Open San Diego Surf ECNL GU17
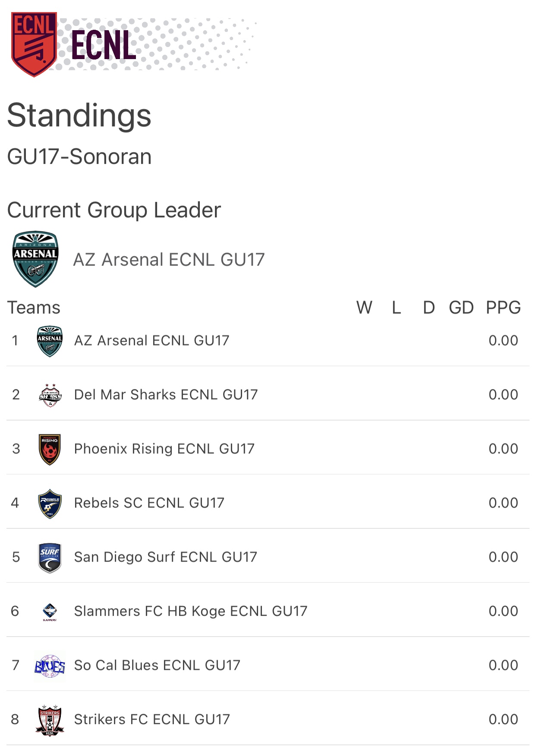Viewport: 536px width, 756px height. point(165,557)
